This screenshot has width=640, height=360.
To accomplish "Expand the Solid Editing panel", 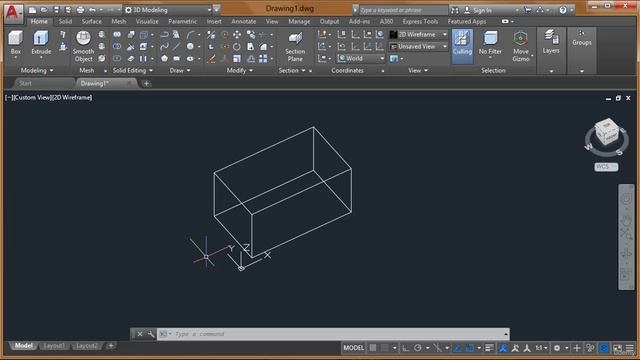I will 132,70.
